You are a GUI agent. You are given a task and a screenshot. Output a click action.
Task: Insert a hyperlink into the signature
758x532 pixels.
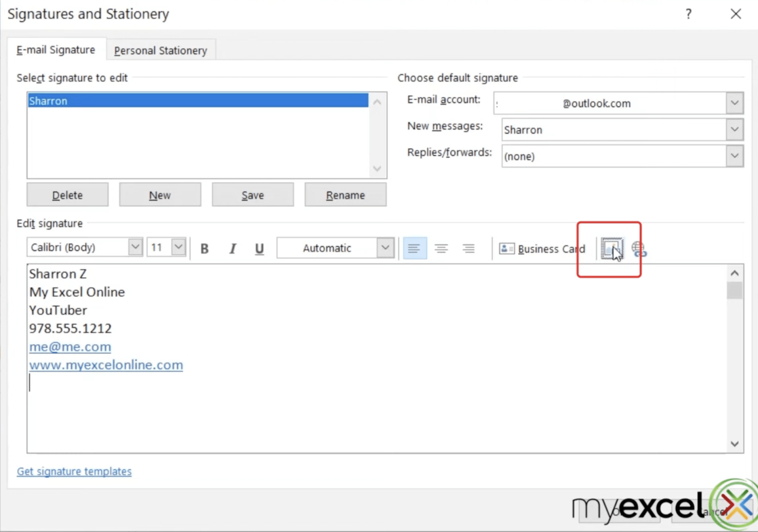coord(639,248)
